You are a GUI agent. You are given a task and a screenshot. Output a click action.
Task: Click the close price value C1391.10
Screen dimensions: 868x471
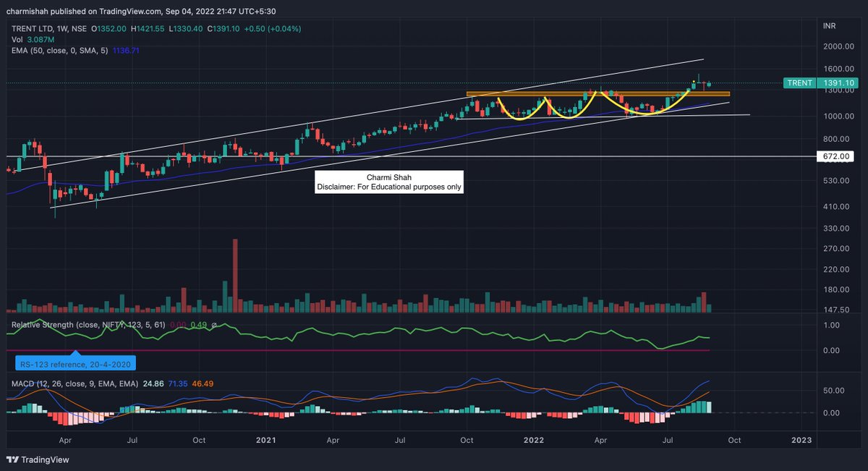pyautogui.click(x=225, y=28)
